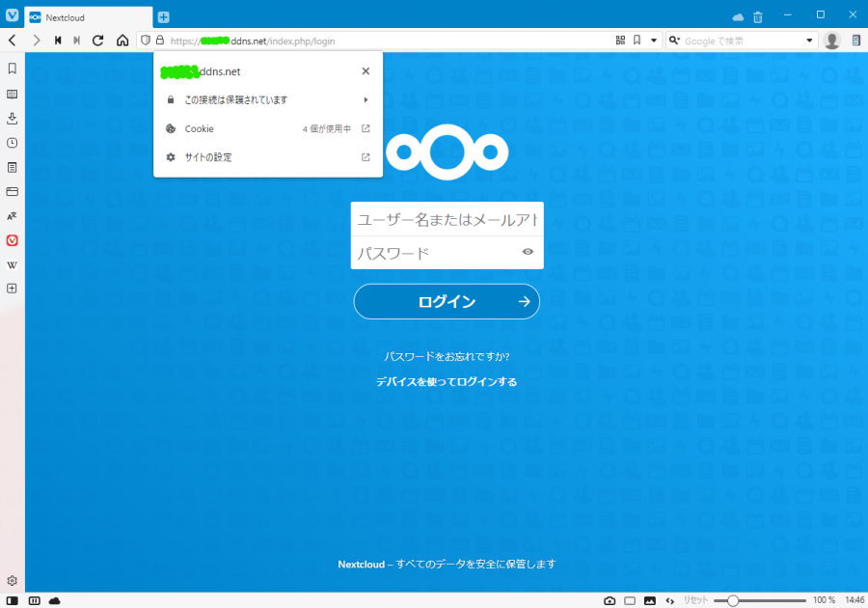Open the History panel clock icon
Viewport: 868px width, 608px height.
13,143
